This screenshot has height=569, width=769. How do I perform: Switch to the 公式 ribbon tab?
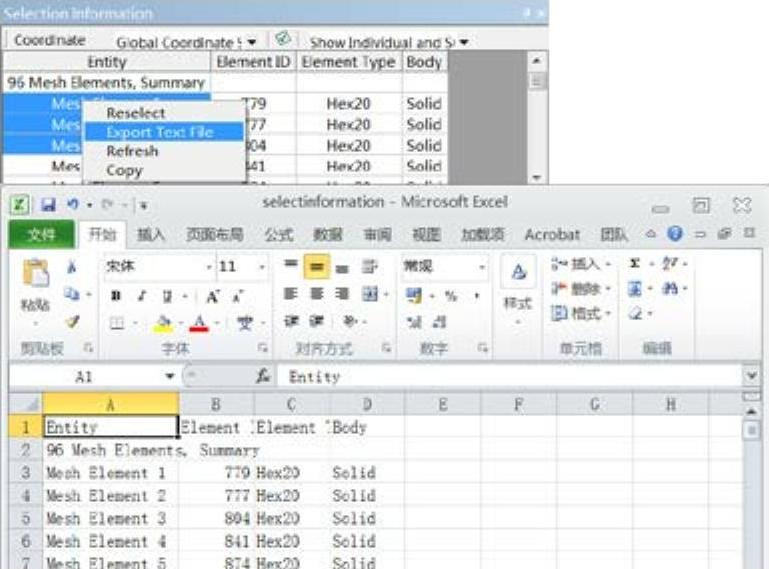[279, 234]
